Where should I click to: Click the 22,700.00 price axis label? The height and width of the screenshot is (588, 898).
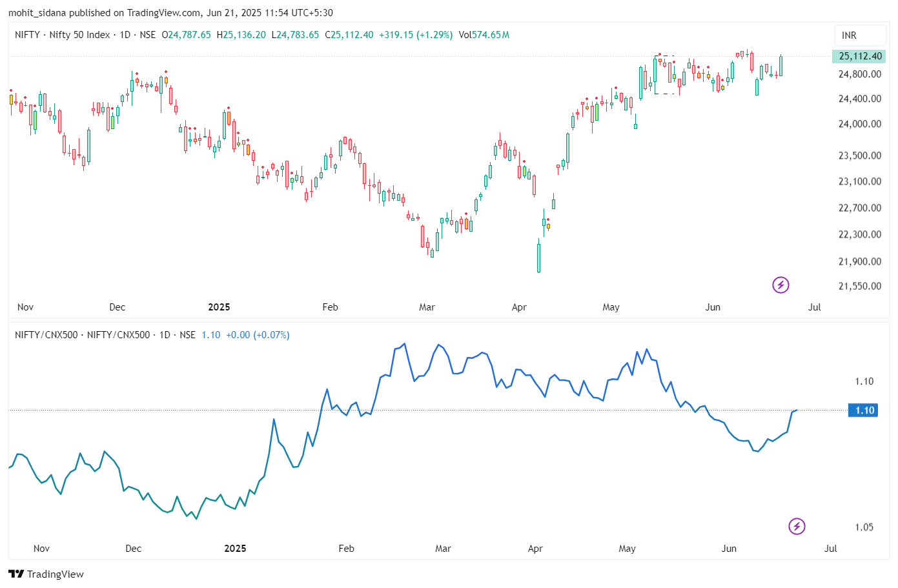(859, 208)
